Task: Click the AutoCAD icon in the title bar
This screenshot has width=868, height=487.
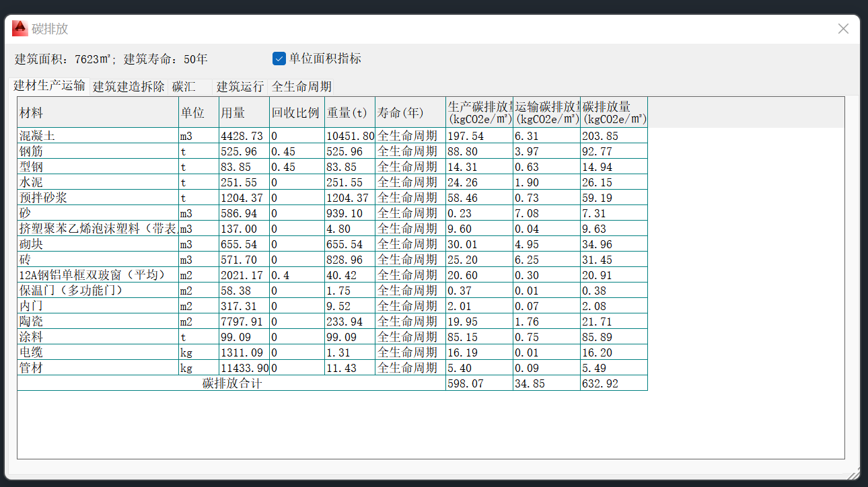Action: pyautogui.click(x=20, y=28)
